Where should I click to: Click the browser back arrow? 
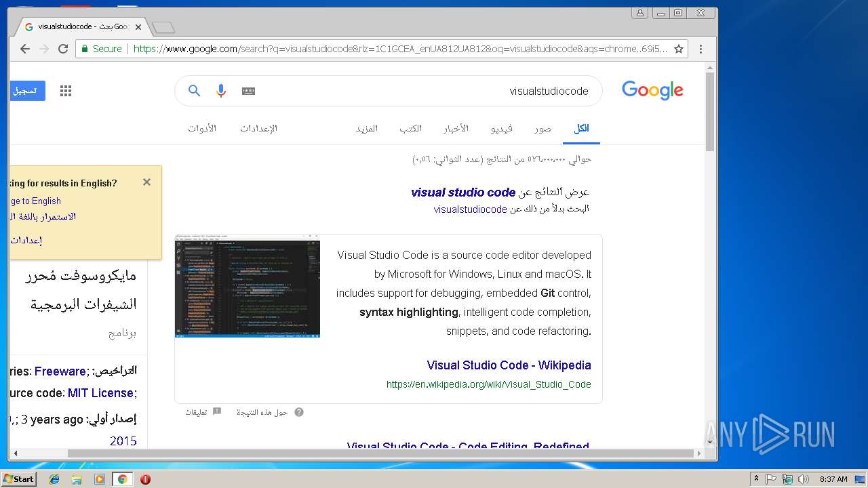(25, 49)
